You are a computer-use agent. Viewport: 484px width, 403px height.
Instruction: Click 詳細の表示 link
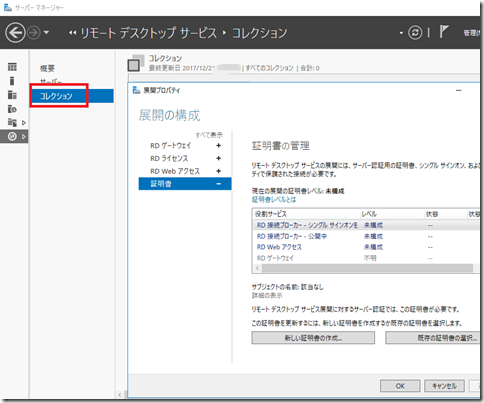coord(267,295)
